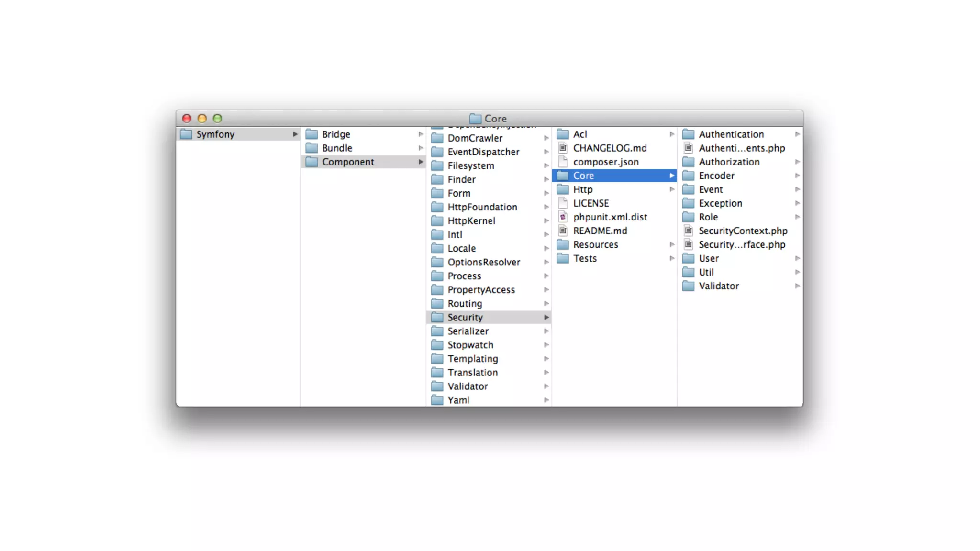Click the Symfony folder icon
This screenshot has height=551, width=980.
pos(186,134)
